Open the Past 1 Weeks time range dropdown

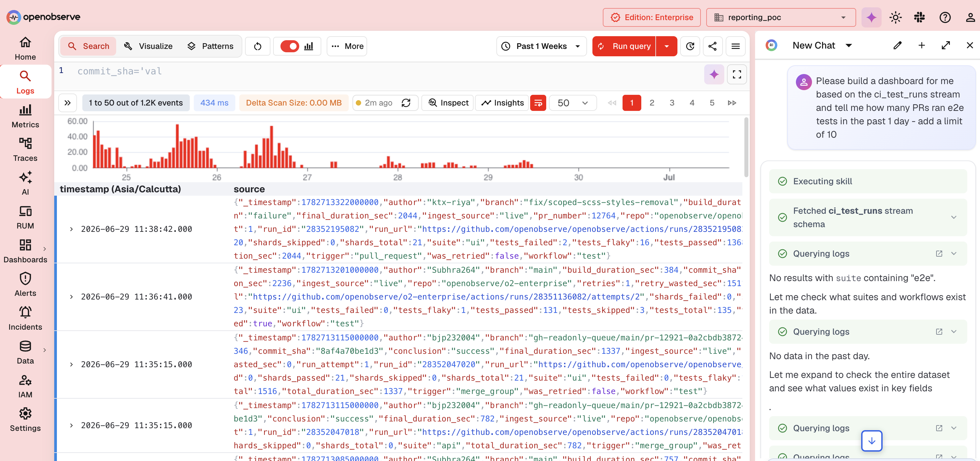click(541, 46)
